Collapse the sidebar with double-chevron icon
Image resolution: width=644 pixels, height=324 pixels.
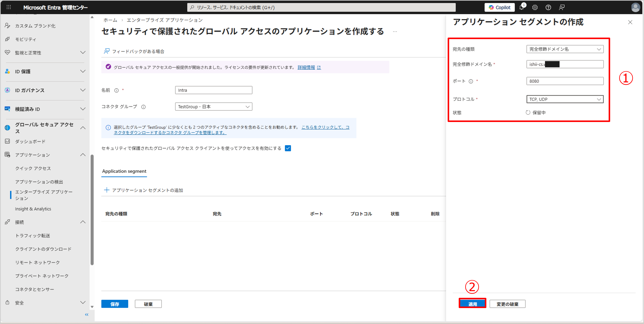point(87,314)
